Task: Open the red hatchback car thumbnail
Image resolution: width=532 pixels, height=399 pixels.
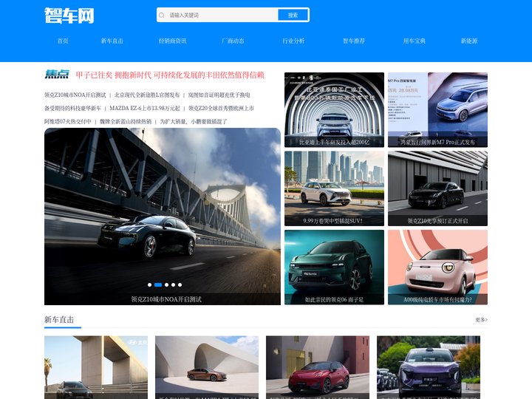Action: [318, 367]
